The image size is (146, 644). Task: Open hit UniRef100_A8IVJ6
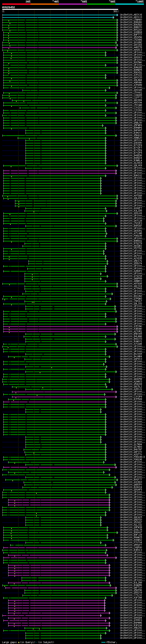(131, 15)
